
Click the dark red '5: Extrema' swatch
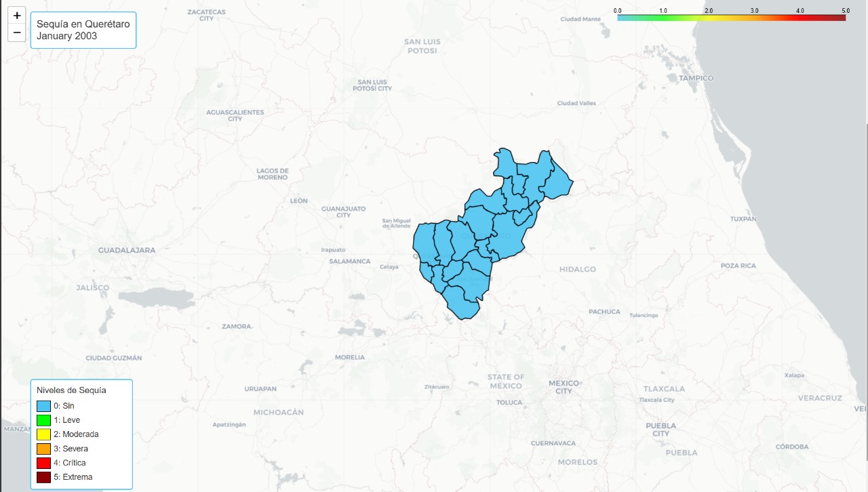click(43, 477)
